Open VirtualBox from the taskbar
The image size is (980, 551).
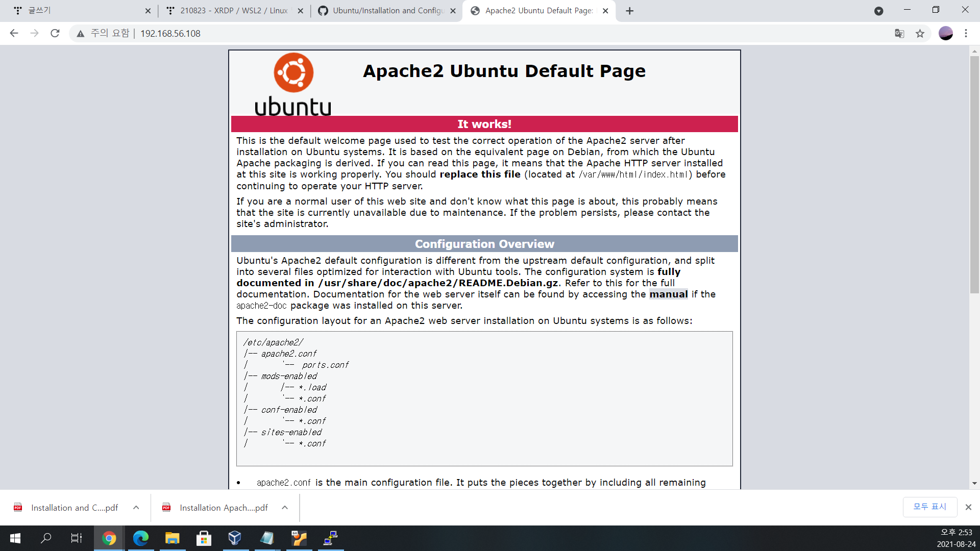[235, 538]
